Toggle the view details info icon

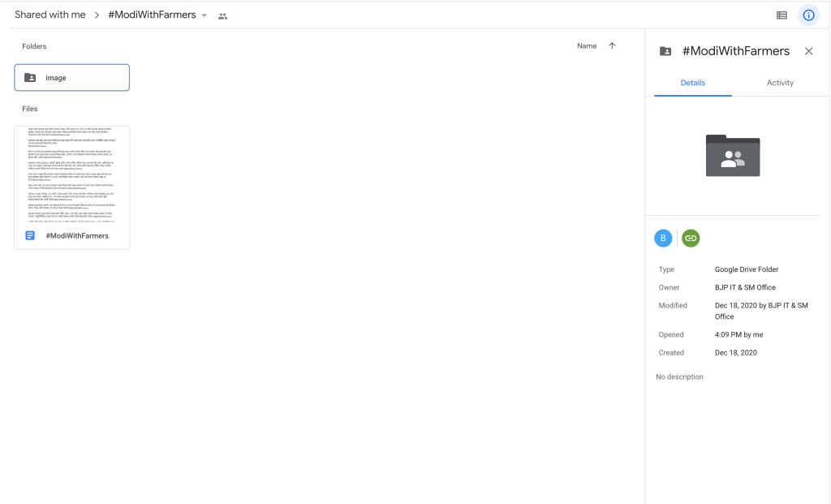coord(808,15)
